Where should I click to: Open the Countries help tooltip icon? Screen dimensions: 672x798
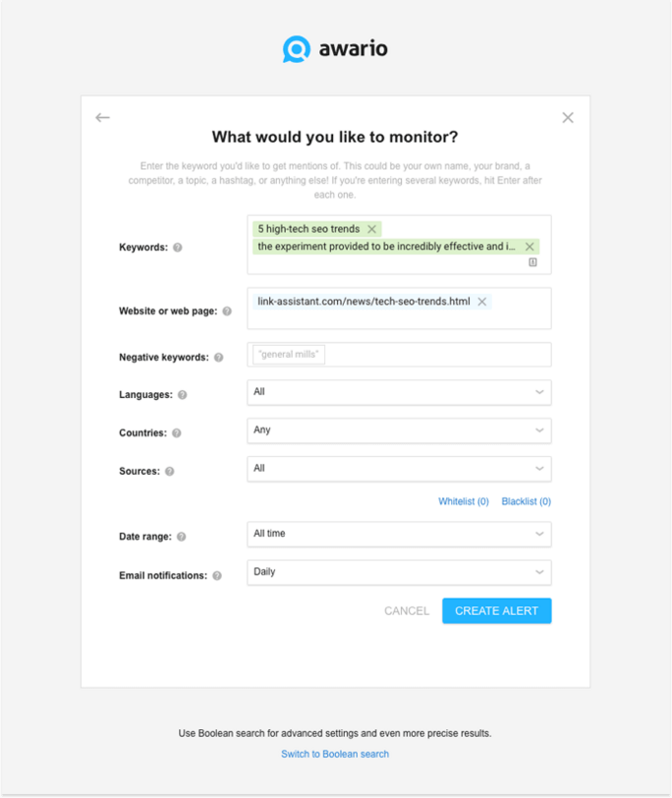tap(179, 432)
